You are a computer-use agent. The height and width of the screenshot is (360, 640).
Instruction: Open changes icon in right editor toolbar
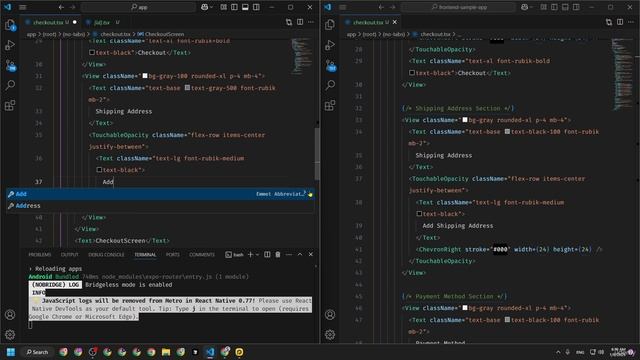(609, 22)
